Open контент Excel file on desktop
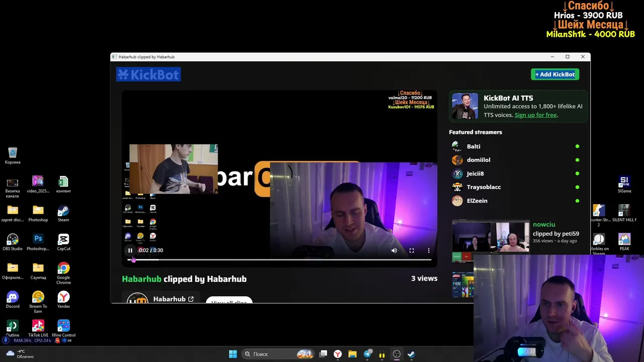This screenshot has width=644, height=362. (63, 185)
